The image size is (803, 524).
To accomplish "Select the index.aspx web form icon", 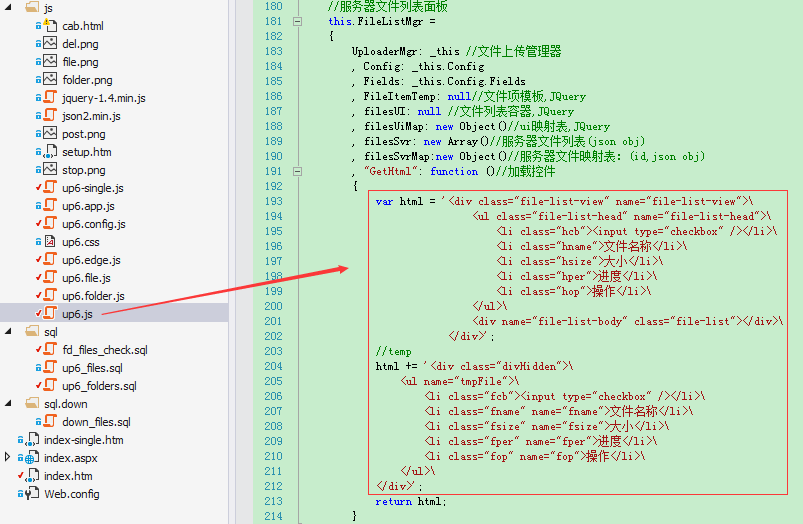I will click(x=32, y=457).
